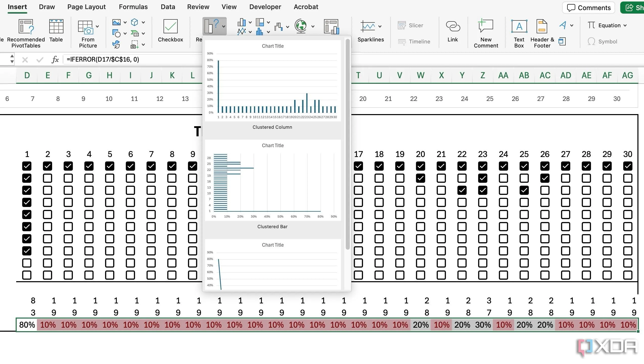Click the Screenshot camera icon
Screen dimensions: 644x364
134,45
